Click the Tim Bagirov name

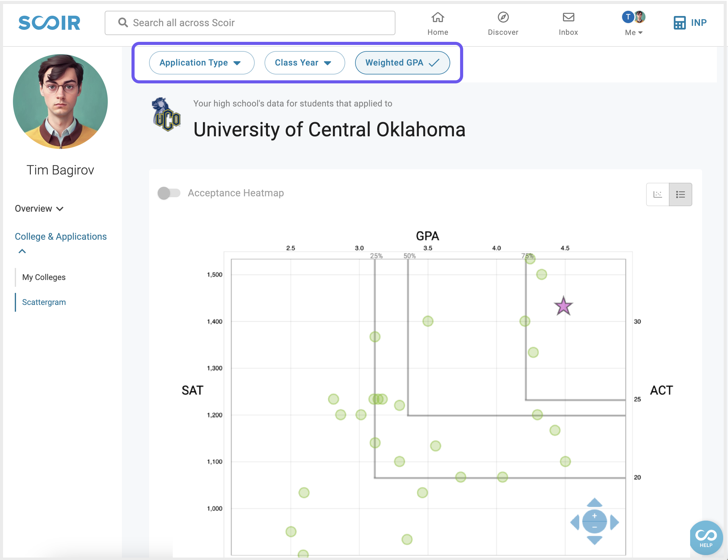60,170
